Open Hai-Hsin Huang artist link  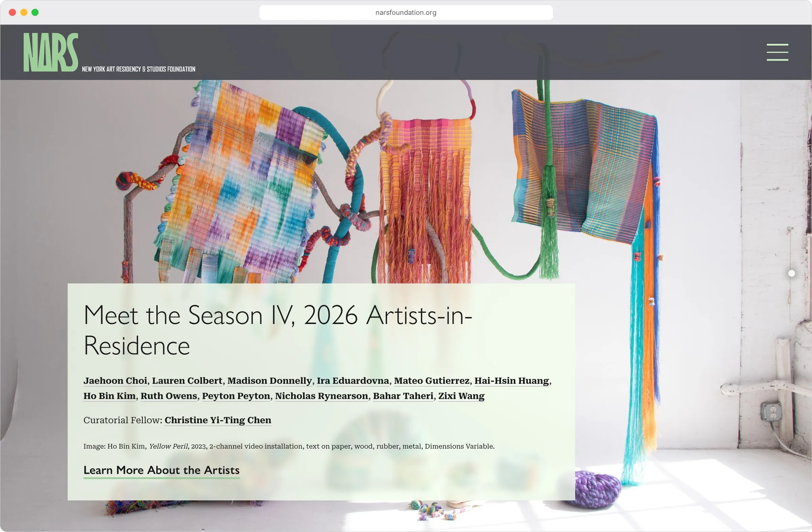(x=512, y=380)
